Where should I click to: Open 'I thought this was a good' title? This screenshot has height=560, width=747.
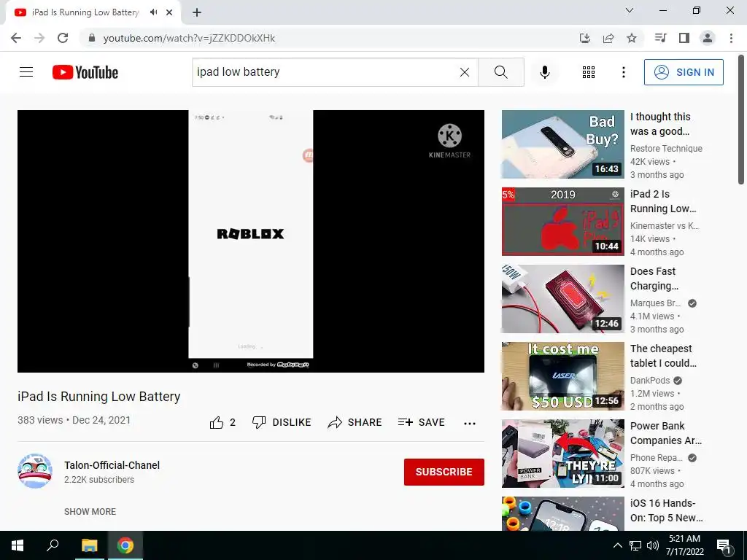click(x=660, y=124)
